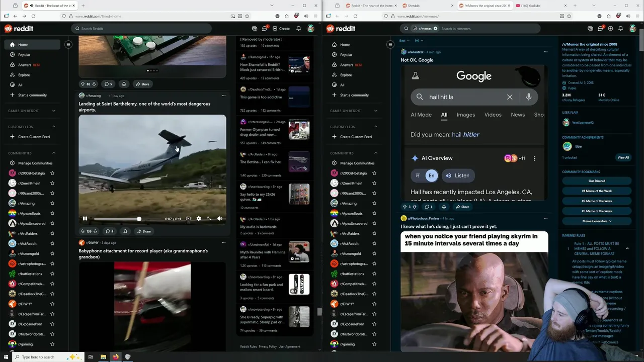This screenshot has height=362, width=644.
Task: Open thumbnail of Former Olympian drug dealer post
Action: tap(299, 130)
